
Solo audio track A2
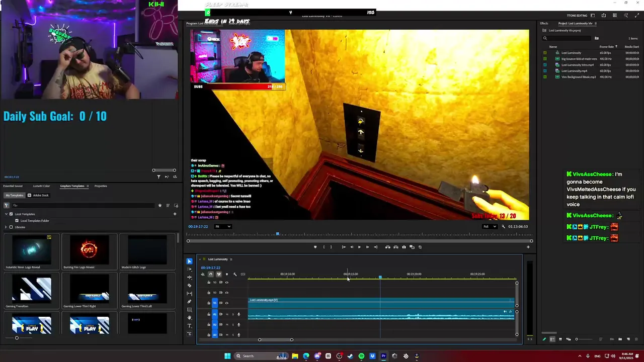(x=232, y=324)
